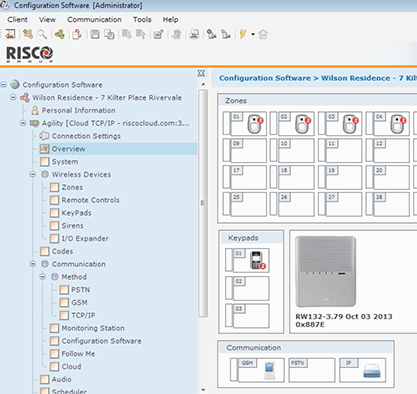The height and width of the screenshot is (394, 417).
Task: Open the Help menu
Action: 170,20
